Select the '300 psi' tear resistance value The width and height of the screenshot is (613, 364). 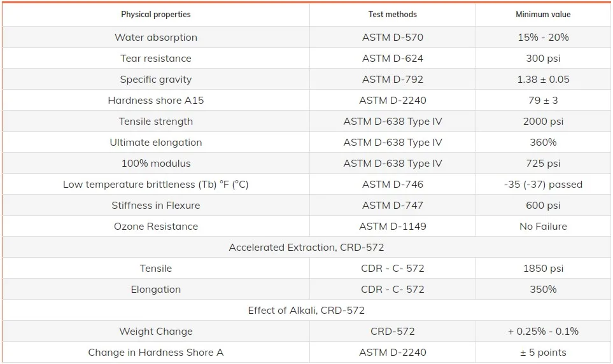pyautogui.click(x=543, y=59)
